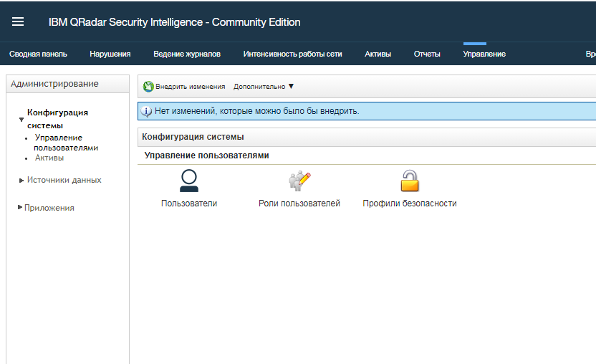Click the Профили безопасности label link
This screenshot has width=596, height=364.
click(410, 203)
